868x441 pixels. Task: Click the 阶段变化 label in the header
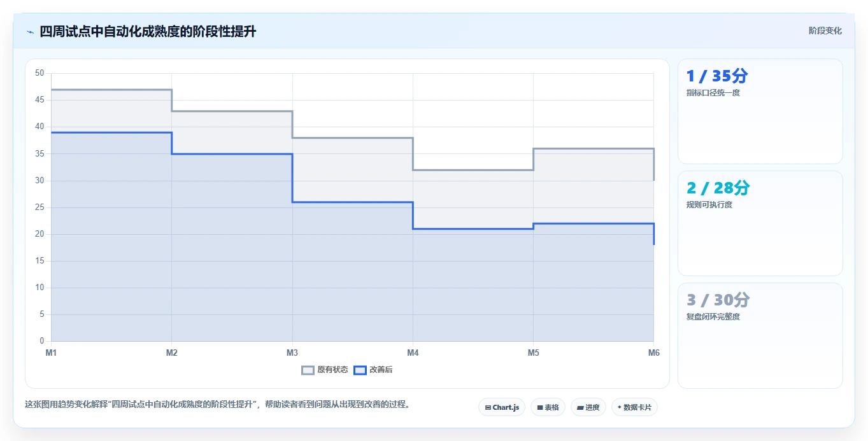point(825,31)
